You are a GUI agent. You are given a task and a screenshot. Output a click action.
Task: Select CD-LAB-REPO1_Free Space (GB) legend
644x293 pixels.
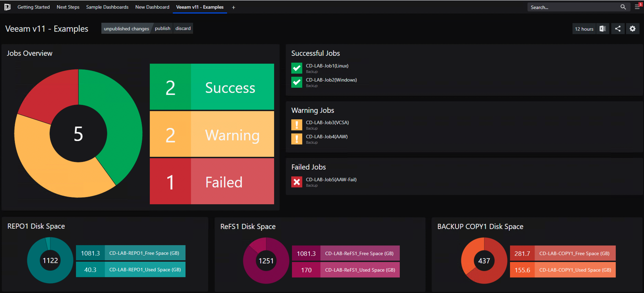131,253
